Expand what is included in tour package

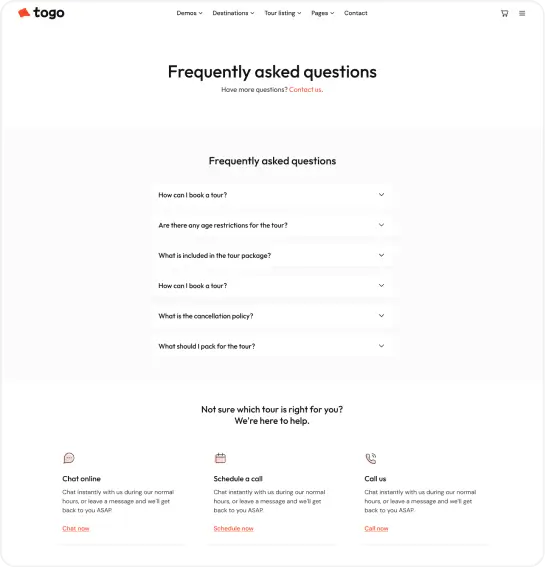272,255
